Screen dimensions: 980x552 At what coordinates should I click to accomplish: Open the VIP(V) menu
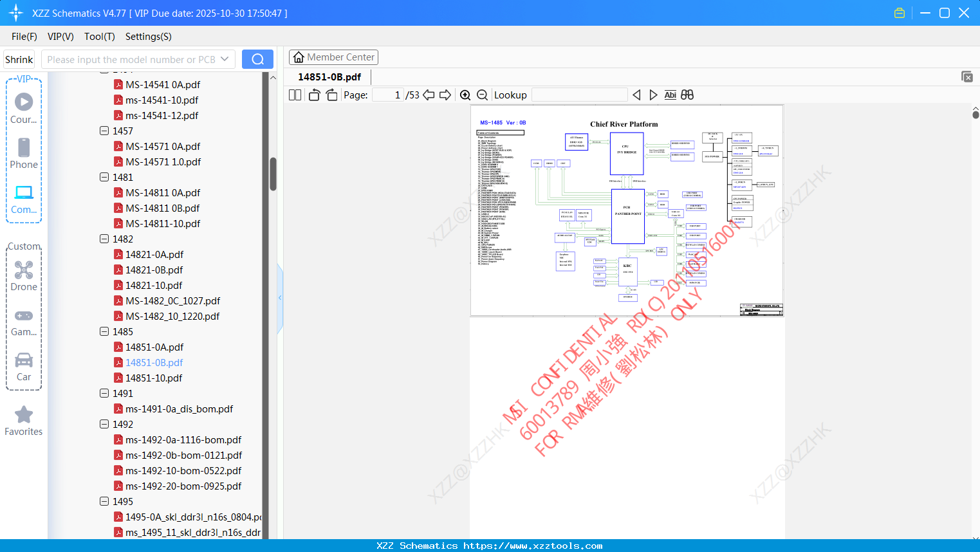click(60, 37)
